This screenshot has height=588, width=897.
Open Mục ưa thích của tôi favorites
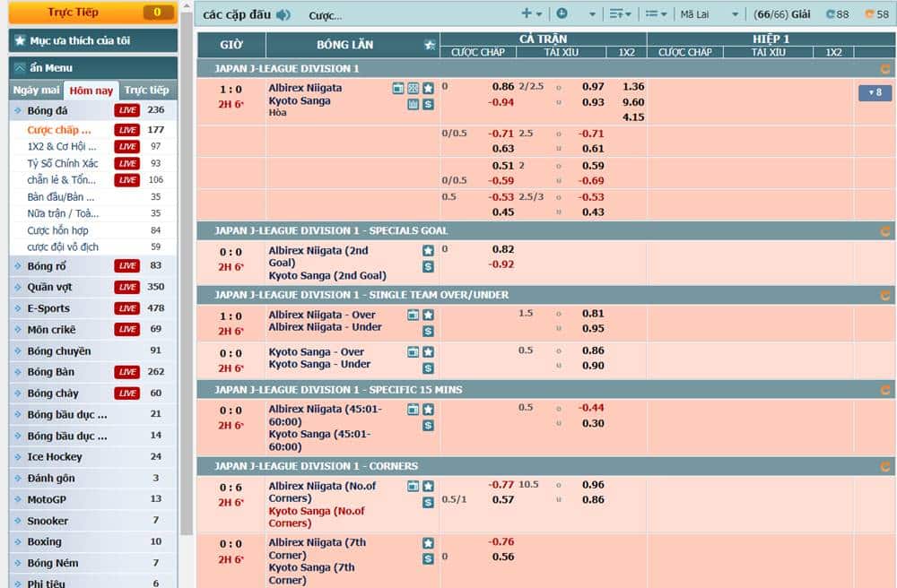pos(92,40)
